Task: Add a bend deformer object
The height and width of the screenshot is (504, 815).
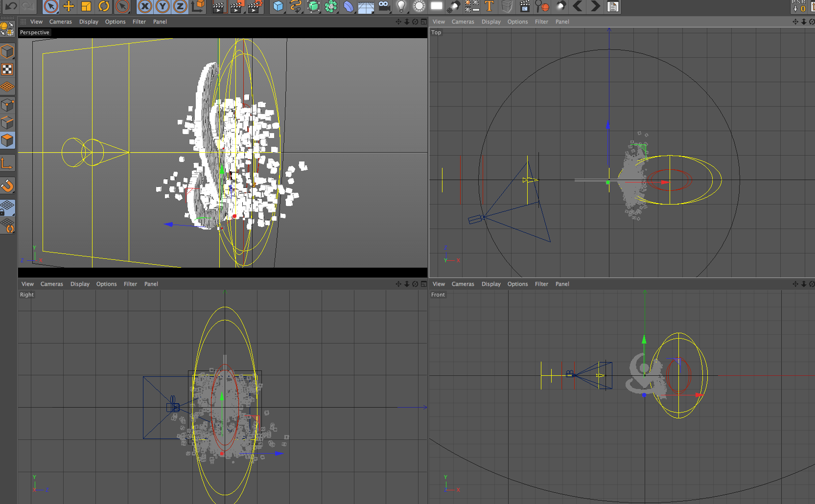Action: point(349,6)
